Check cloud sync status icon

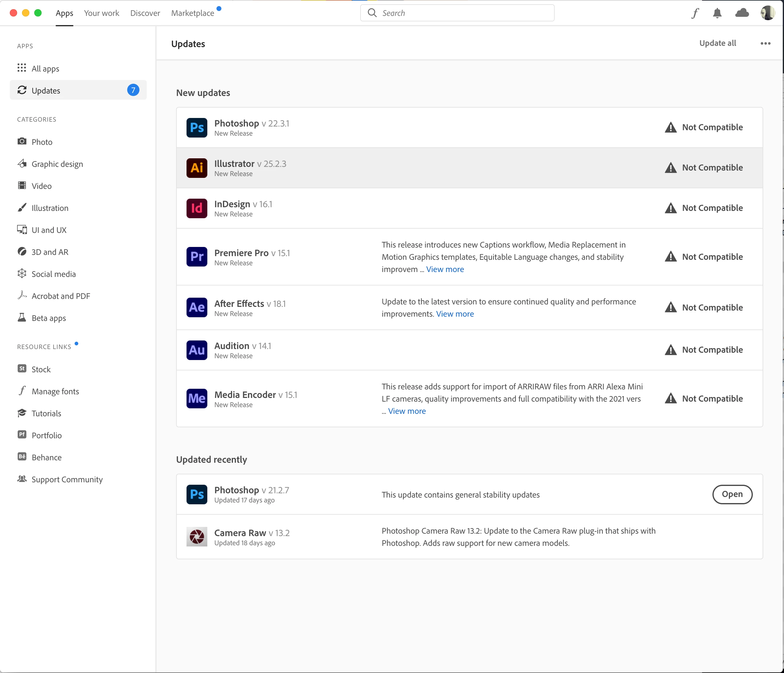[x=741, y=13]
